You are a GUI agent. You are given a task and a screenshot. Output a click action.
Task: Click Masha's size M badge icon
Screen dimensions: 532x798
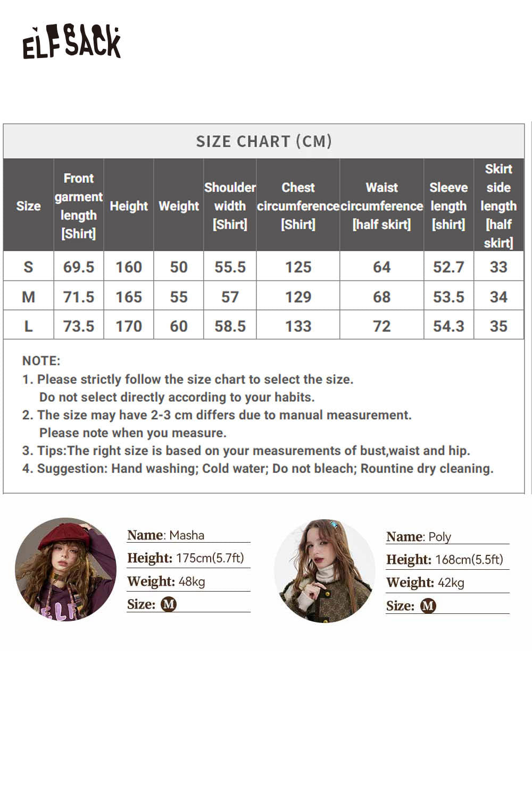[x=168, y=604]
